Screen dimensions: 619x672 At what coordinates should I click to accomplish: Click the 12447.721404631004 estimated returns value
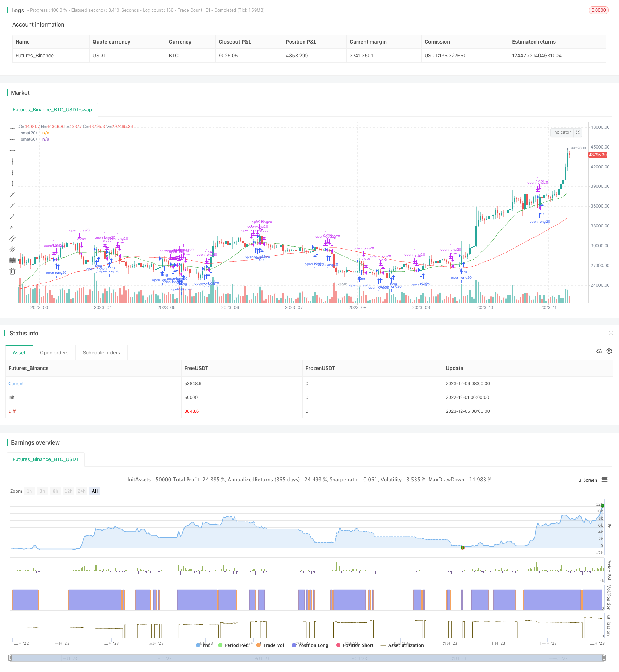(537, 56)
